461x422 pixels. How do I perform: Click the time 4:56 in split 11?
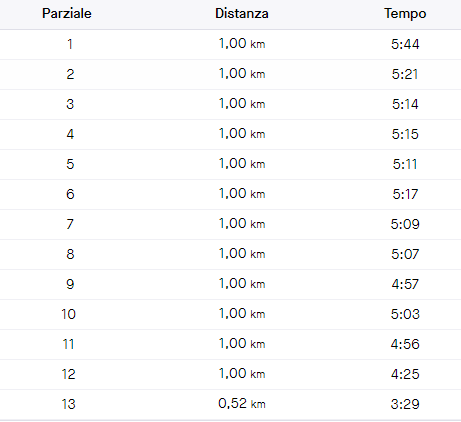tap(405, 344)
